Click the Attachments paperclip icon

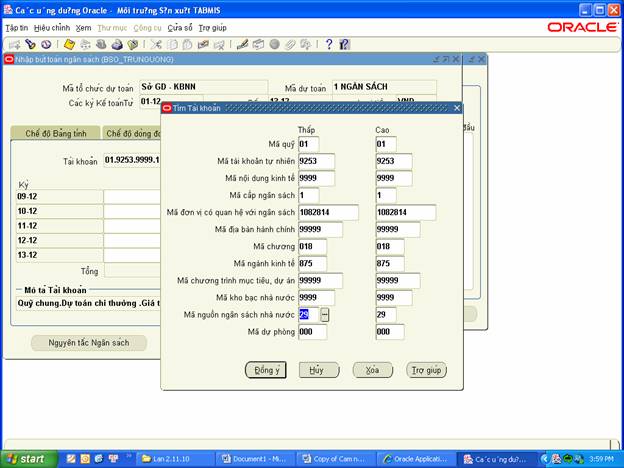click(290, 44)
